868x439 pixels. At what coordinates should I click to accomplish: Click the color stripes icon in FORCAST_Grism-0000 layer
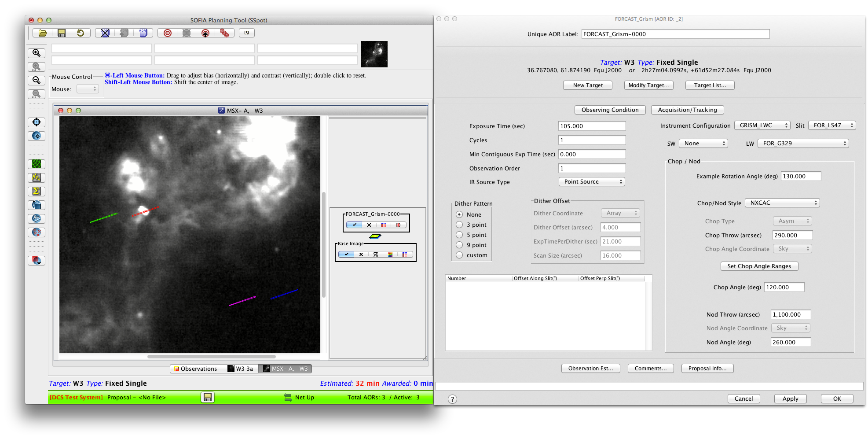pos(384,225)
